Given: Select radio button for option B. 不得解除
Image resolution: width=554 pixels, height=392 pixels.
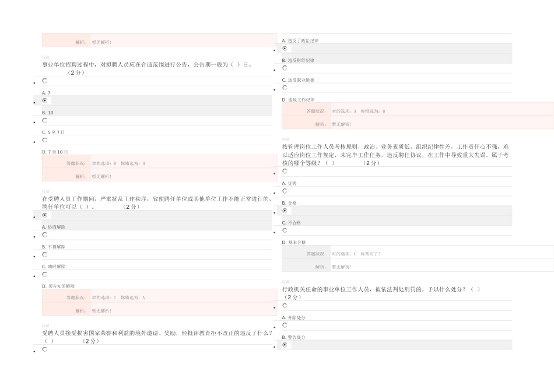Looking at the screenshot, I should [x=45, y=235].
